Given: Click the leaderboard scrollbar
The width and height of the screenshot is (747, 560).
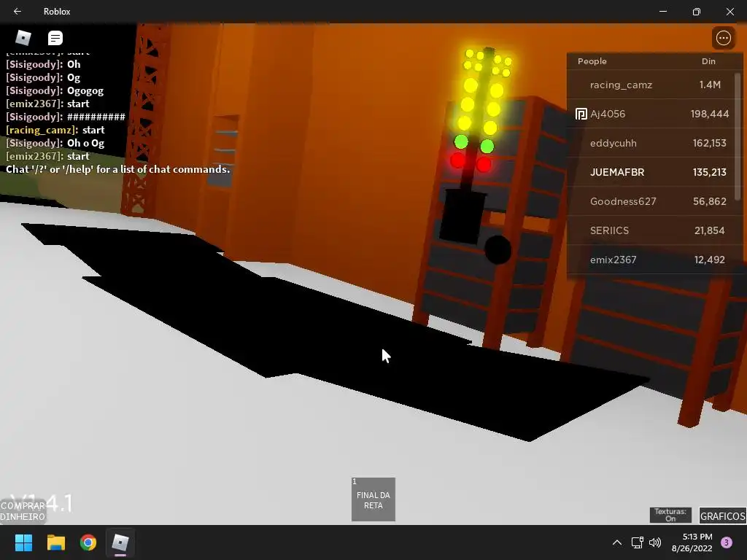Looking at the screenshot, I should [738, 136].
